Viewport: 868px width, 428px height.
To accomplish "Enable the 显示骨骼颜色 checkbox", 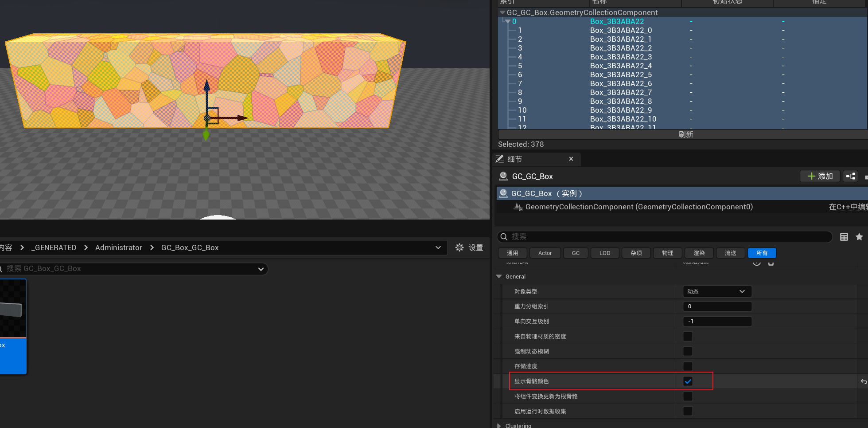I will (x=688, y=381).
